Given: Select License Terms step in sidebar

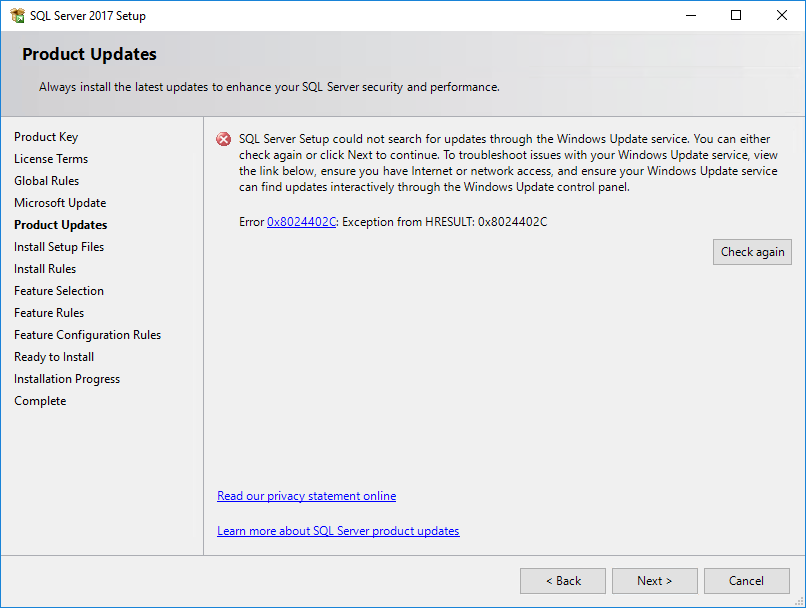Looking at the screenshot, I should 51,159.
